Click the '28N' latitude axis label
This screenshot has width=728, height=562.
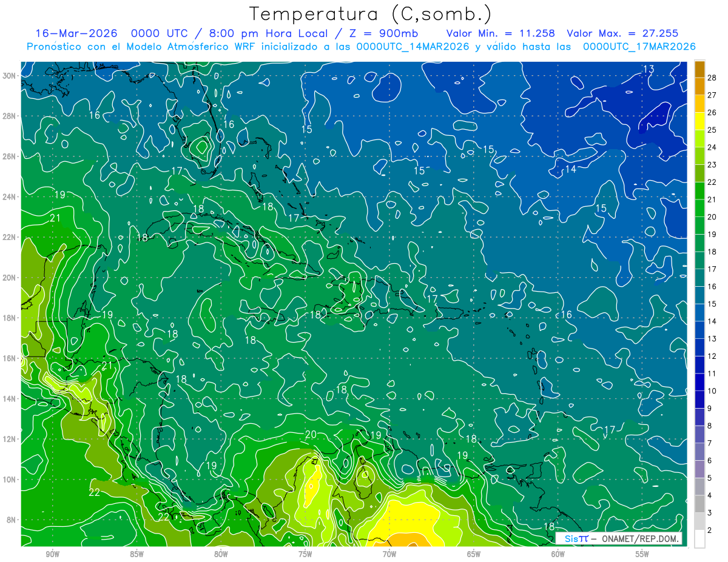pyautogui.click(x=9, y=115)
